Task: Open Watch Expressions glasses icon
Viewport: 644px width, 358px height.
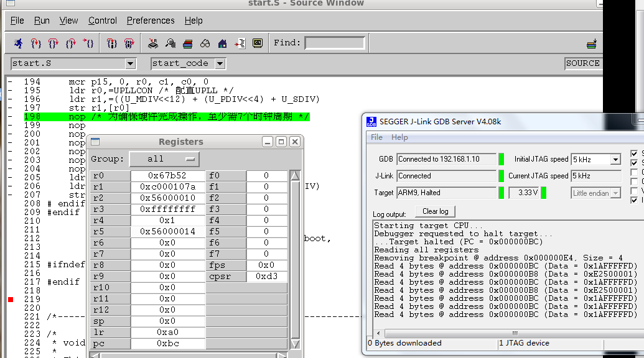Action: tap(205, 43)
